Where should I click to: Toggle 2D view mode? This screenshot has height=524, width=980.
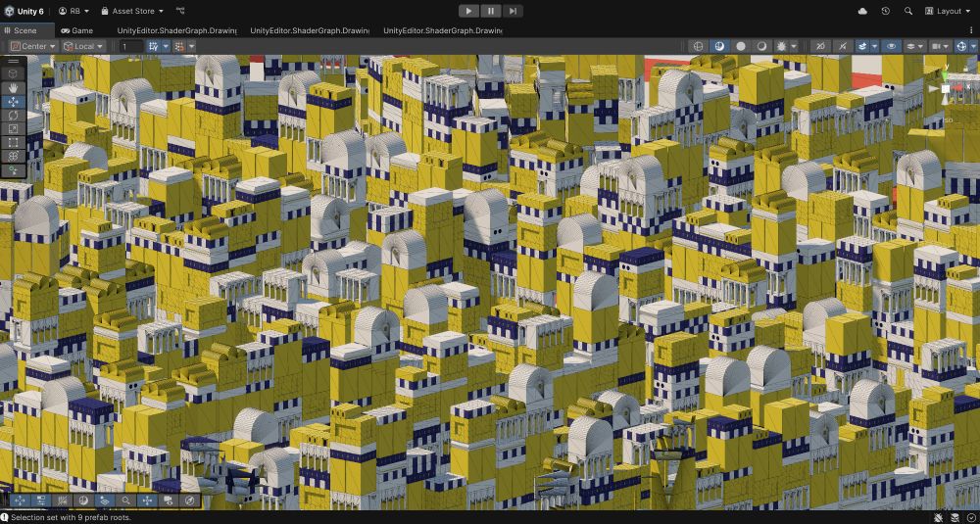[x=820, y=46]
